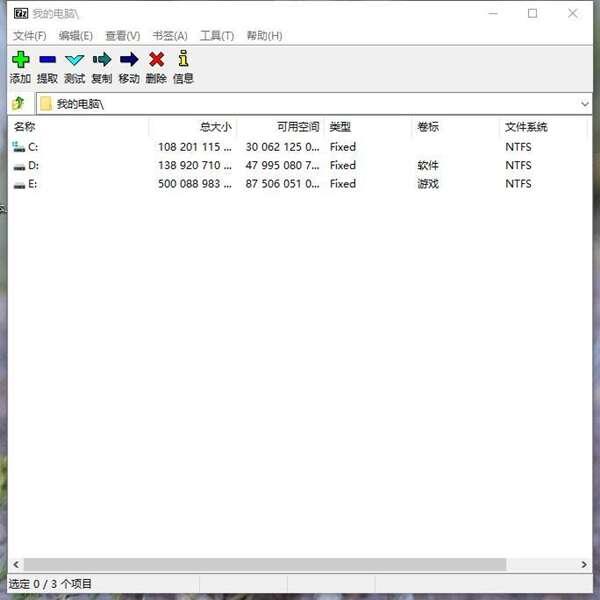Open the 文件(F) menu
Image resolution: width=600 pixels, height=600 pixels.
tap(29, 36)
